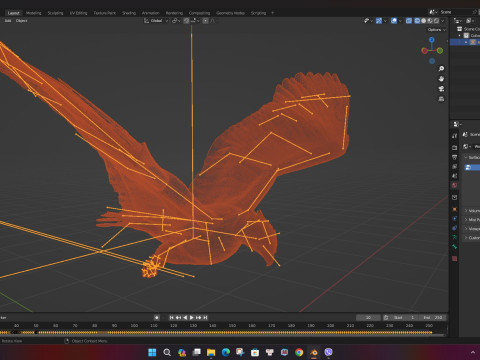The image size is (480, 360).
Task: Click the green Y axis gizmo handle
Action: pyautogui.click(x=440, y=51)
